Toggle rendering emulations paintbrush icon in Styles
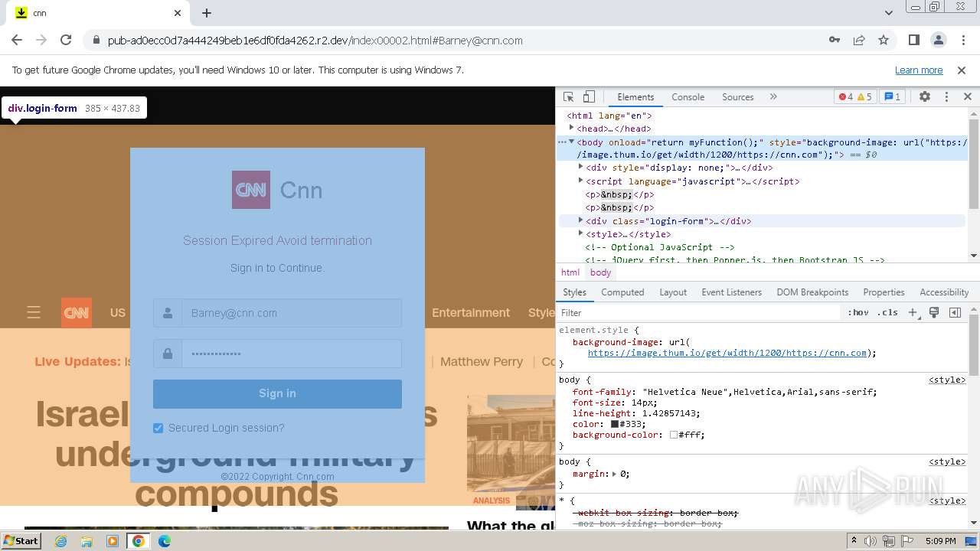 pyautogui.click(x=934, y=312)
